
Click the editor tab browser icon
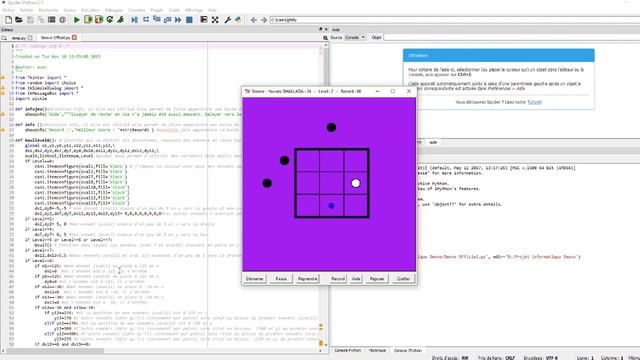[x=4, y=38]
